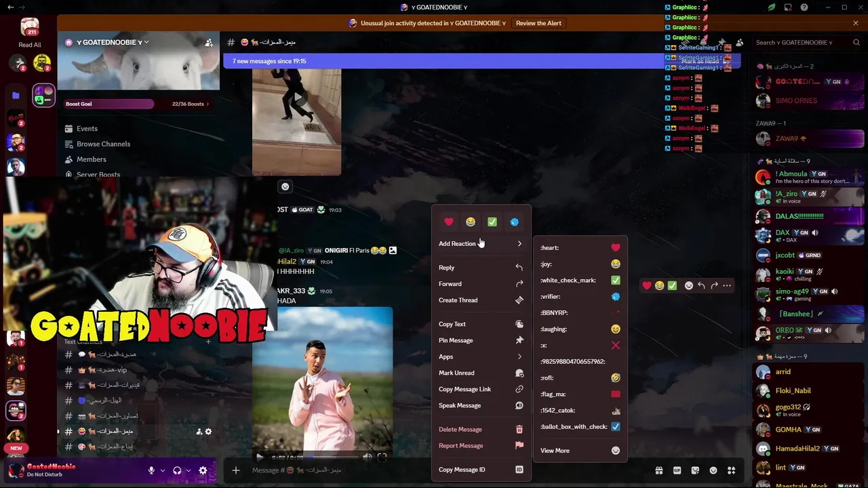Add a channel with Text Channels plus
Screen dimensions: 868x488
(208, 342)
